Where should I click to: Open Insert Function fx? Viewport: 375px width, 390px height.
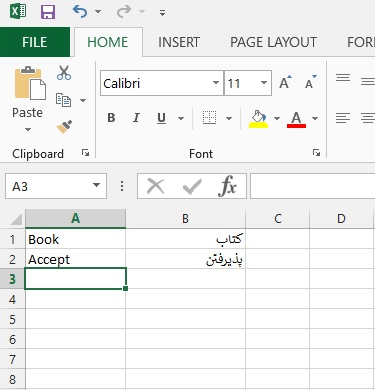[x=227, y=186]
